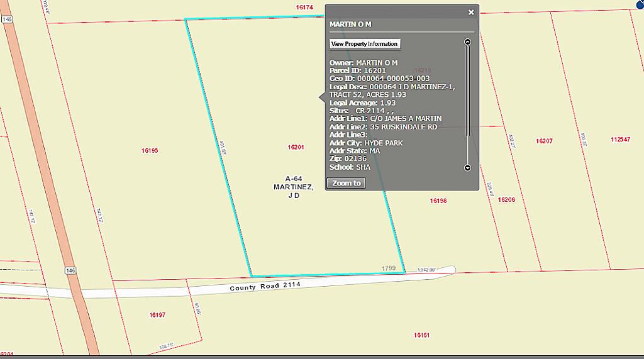Screen dimensions: 644x359
Task: Select parcel 16174 on map
Action: tap(304, 8)
